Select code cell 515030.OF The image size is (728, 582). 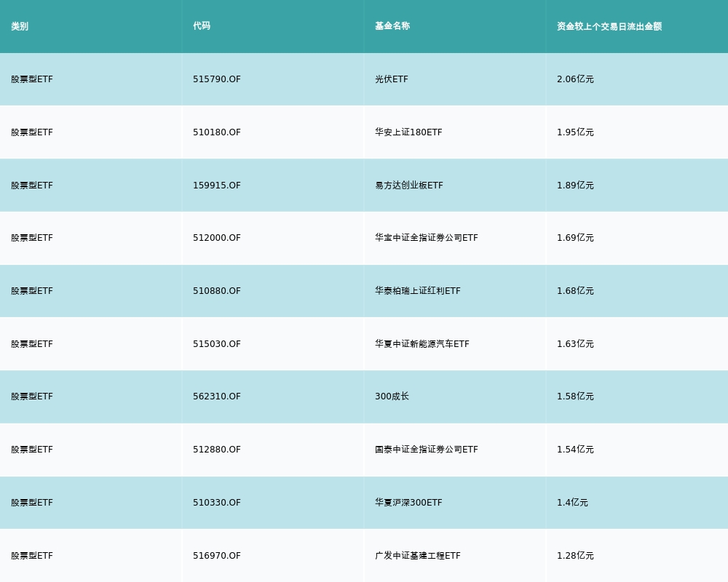217,344
